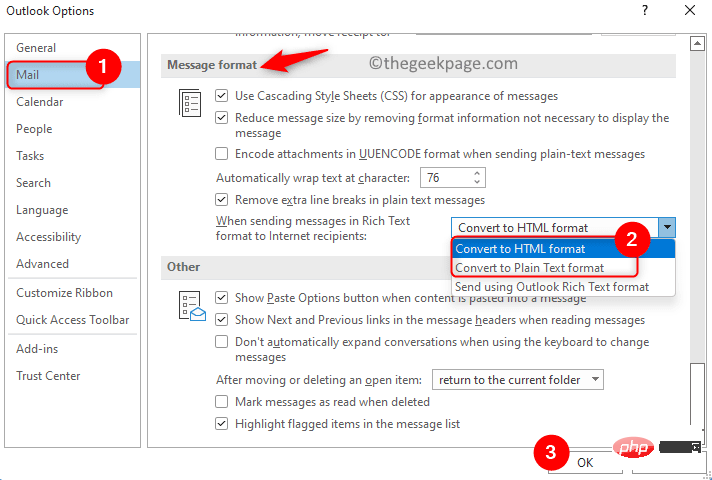712x480 pixels.
Task: Increase the wrap text character value
Action: coord(477,173)
